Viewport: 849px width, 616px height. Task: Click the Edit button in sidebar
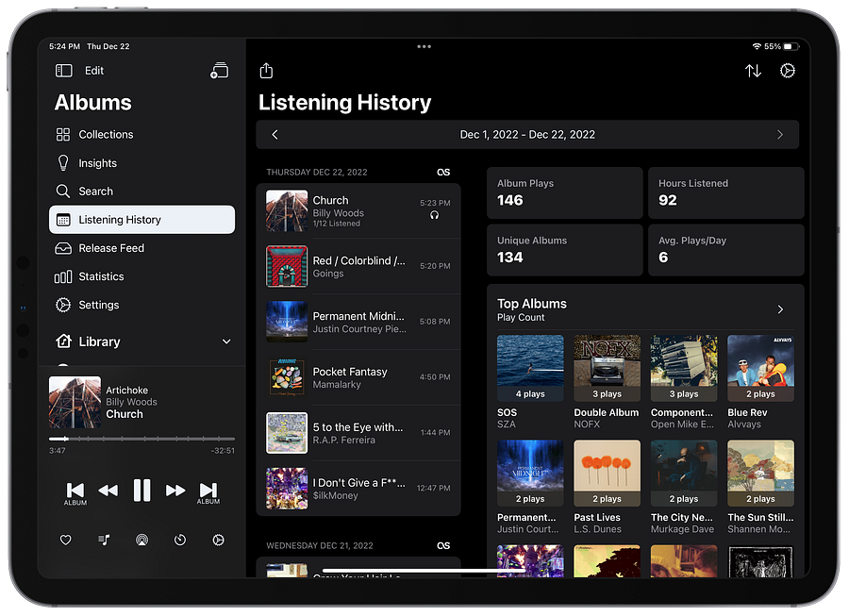coord(94,71)
